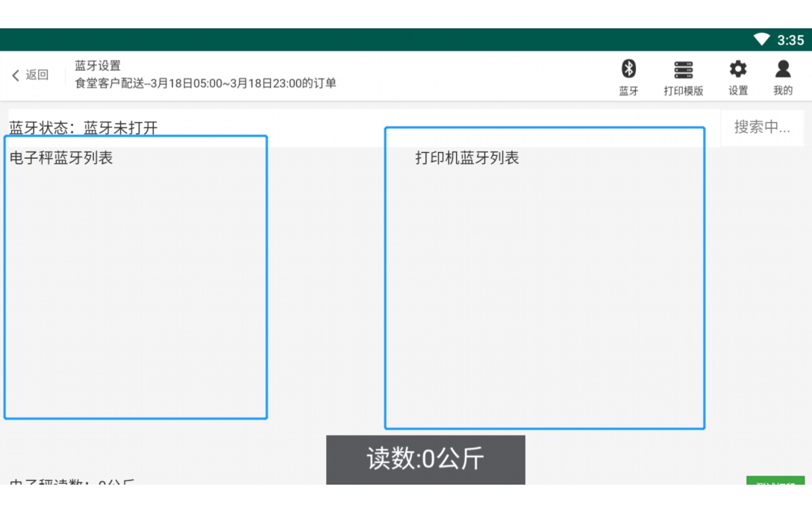This screenshot has height=513, width=812.
Task: Click the back chevron beside 返回
Action: pos(16,75)
